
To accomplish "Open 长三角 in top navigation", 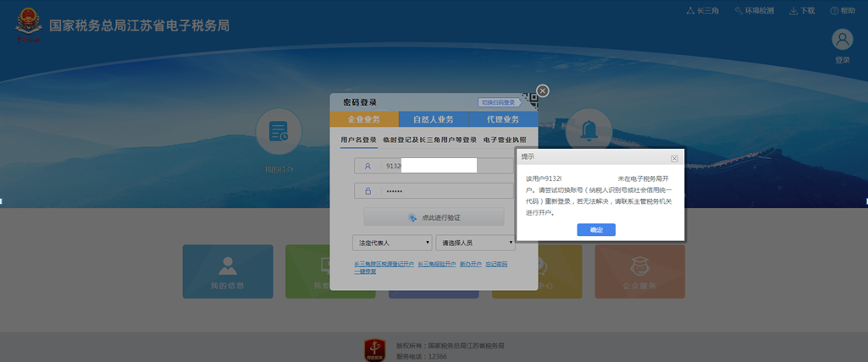I will click(x=703, y=10).
